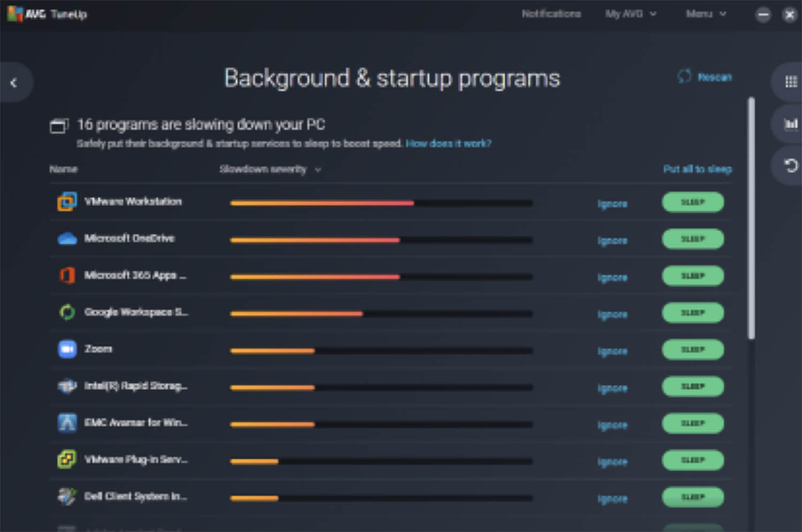Viewport: 802px width, 532px height.
Task: Put Google Workspace Sync to sleep
Action: coord(693,313)
